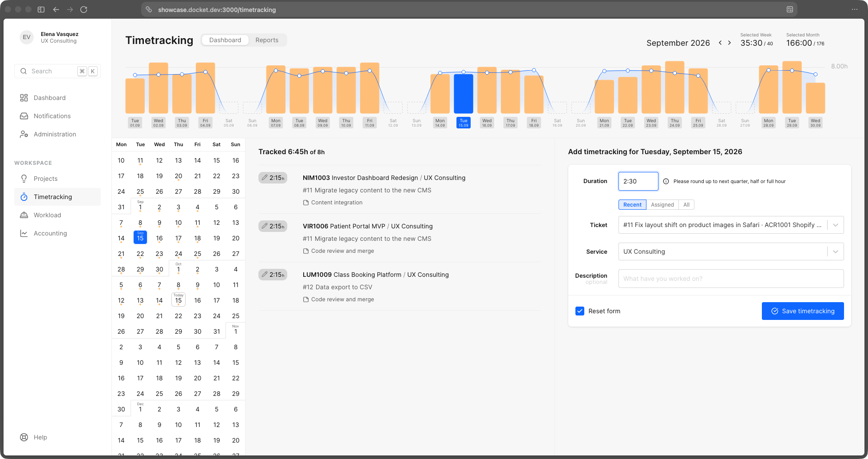This screenshot has height=459, width=868.
Task: Reload the page in browser
Action: click(83, 9)
